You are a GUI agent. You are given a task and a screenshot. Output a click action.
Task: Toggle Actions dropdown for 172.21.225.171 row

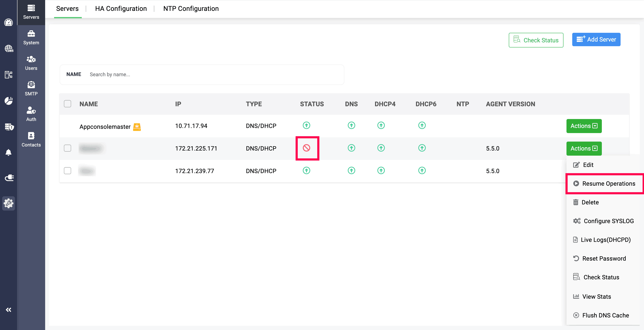coord(584,149)
